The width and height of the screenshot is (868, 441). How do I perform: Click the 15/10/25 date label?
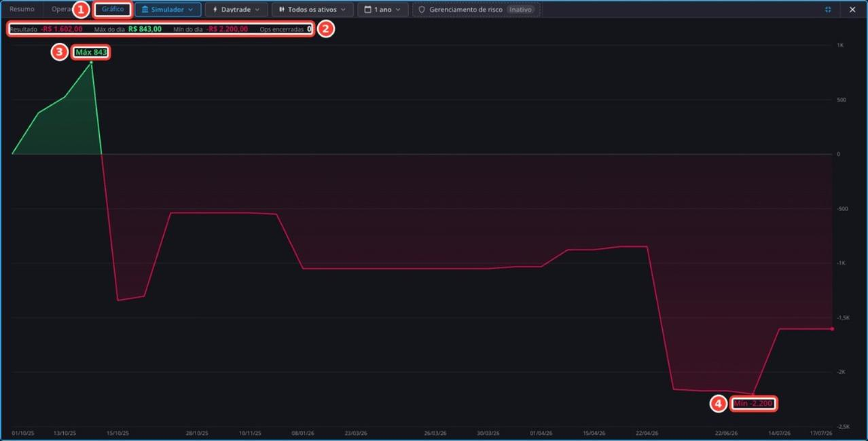point(117,433)
